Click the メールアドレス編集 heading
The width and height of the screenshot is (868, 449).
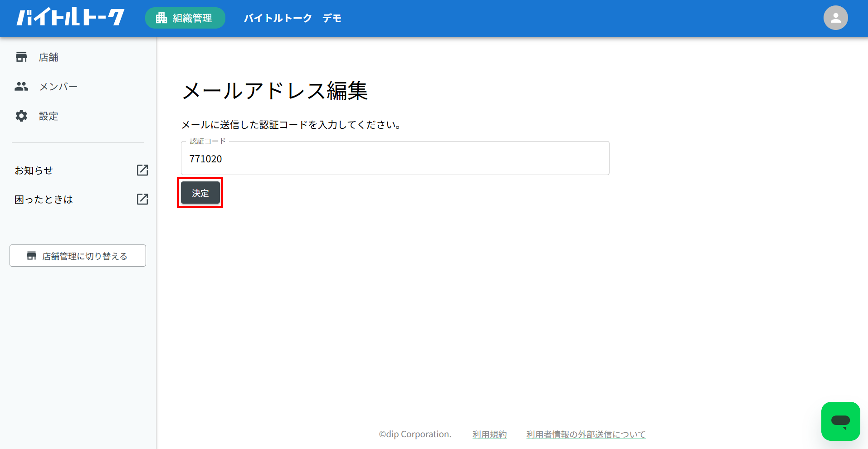[x=275, y=91]
